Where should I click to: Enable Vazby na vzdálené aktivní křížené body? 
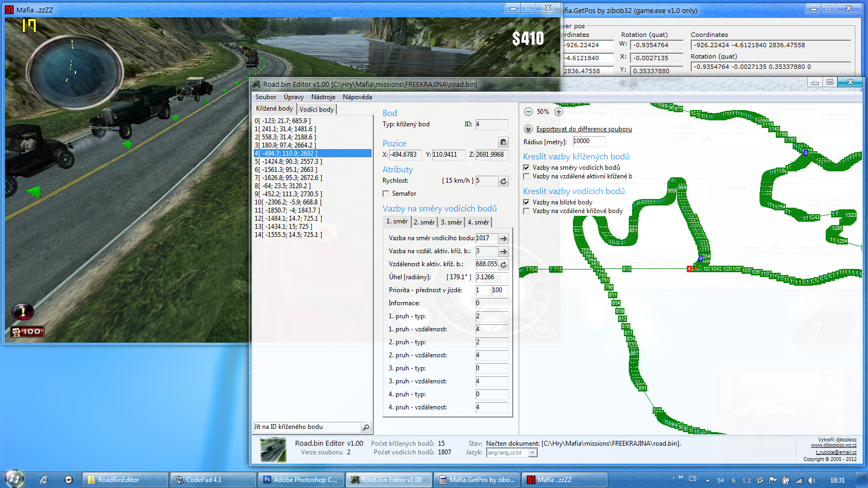coord(526,176)
